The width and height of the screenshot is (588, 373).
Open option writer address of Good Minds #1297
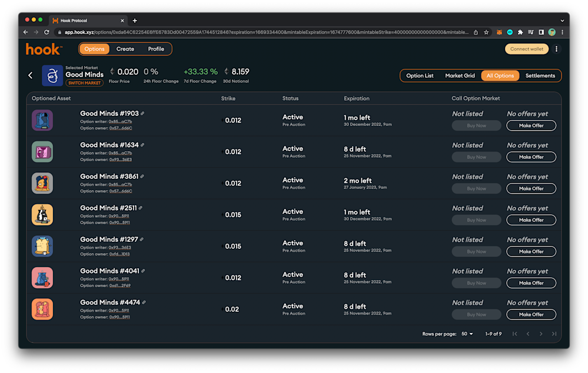pos(119,248)
